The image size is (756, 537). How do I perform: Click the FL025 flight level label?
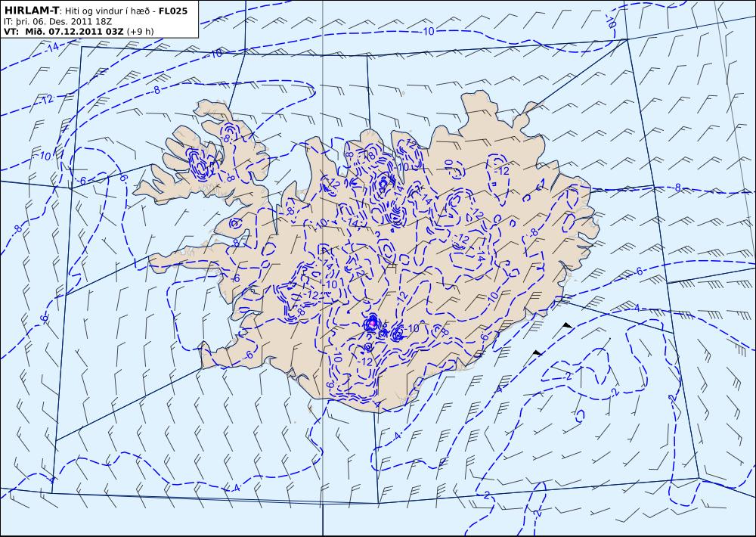[x=174, y=11]
